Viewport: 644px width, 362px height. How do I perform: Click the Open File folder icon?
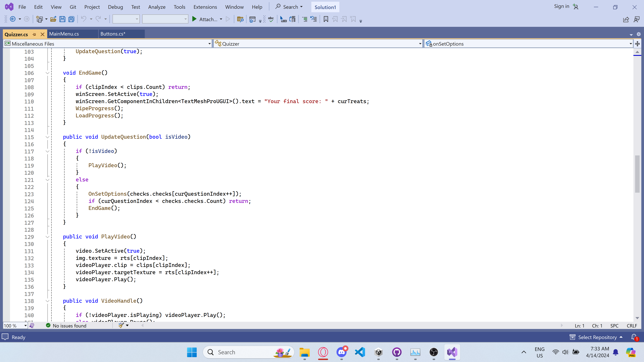53,19
